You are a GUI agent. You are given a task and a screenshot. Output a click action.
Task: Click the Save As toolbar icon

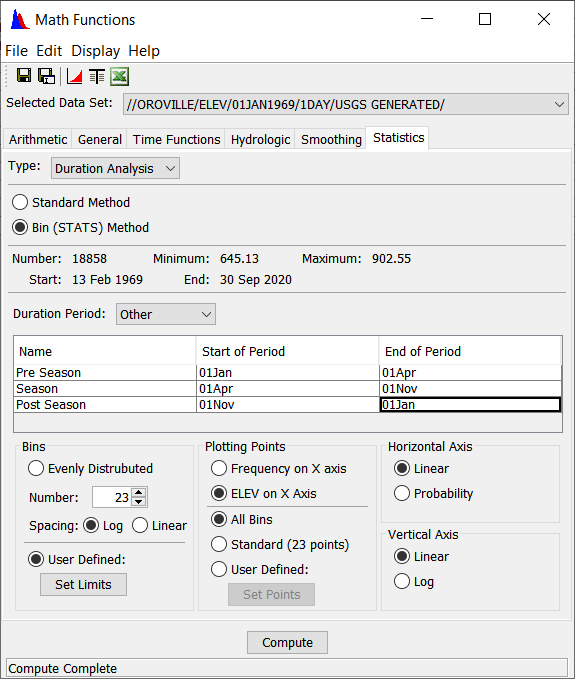pos(46,76)
